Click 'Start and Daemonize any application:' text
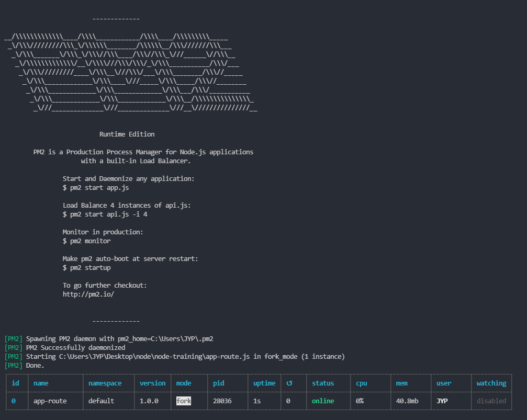The image size is (527, 420). pos(129,179)
